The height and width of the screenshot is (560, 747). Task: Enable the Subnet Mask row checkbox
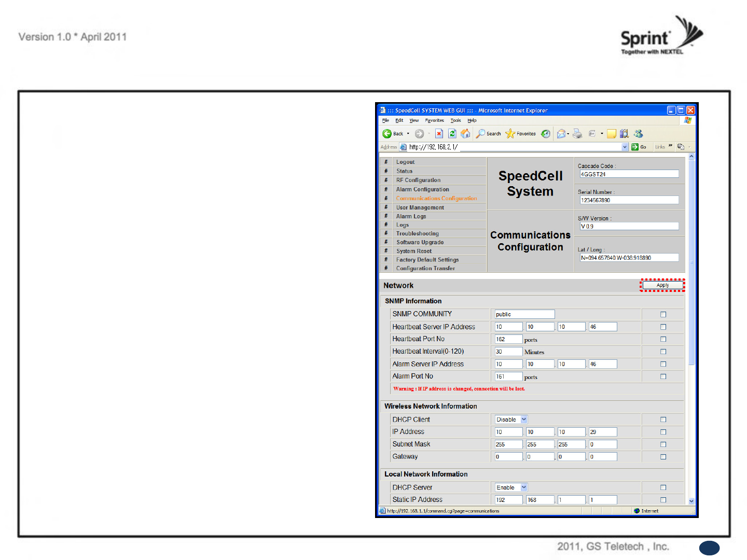point(663,444)
